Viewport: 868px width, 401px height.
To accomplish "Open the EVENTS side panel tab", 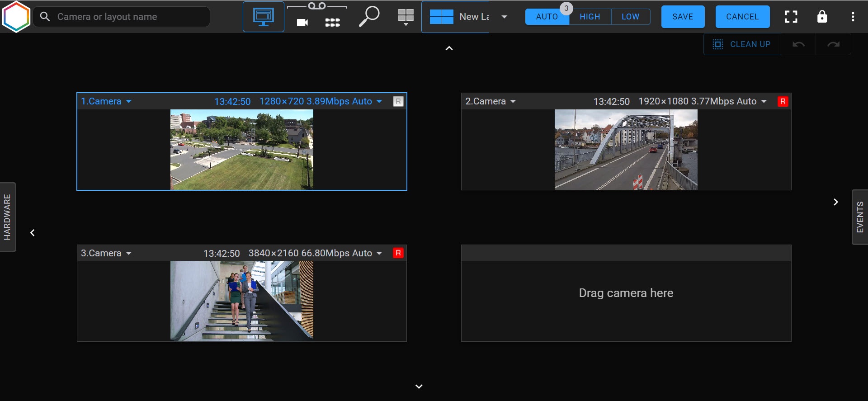I will [860, 217].
